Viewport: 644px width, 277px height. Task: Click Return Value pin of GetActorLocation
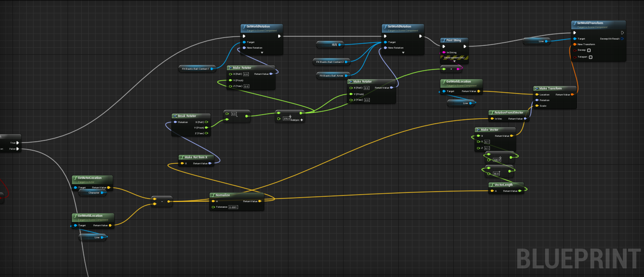[108, 188]
